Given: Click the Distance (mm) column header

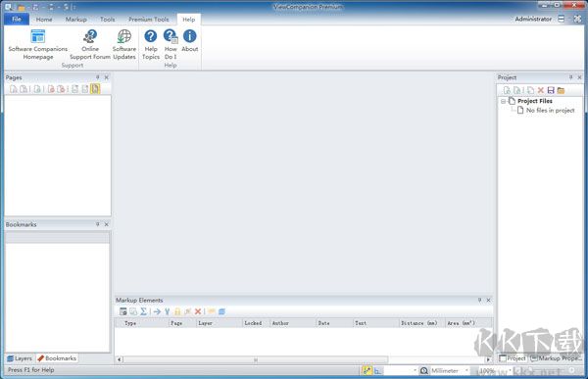Looking at the screenshot, I should point(421,323).
